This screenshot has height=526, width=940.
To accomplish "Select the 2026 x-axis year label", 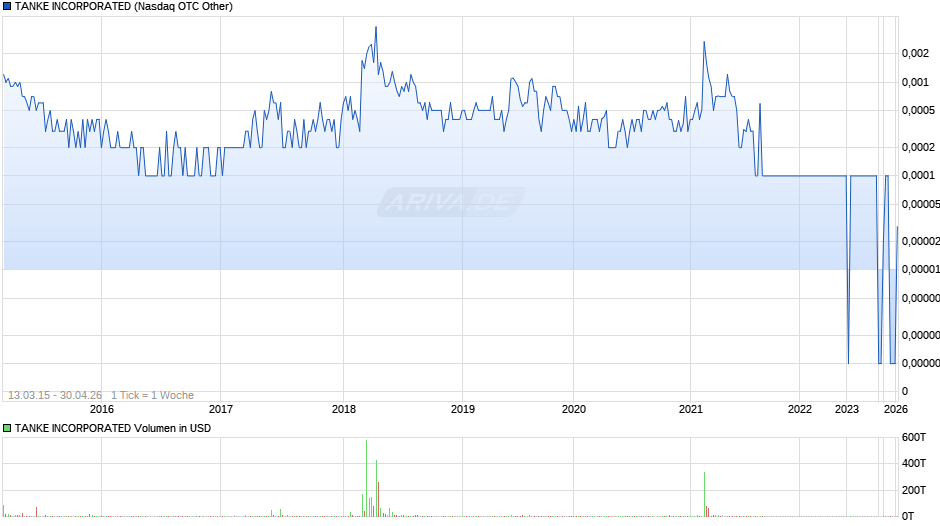I will click(896, 409).
